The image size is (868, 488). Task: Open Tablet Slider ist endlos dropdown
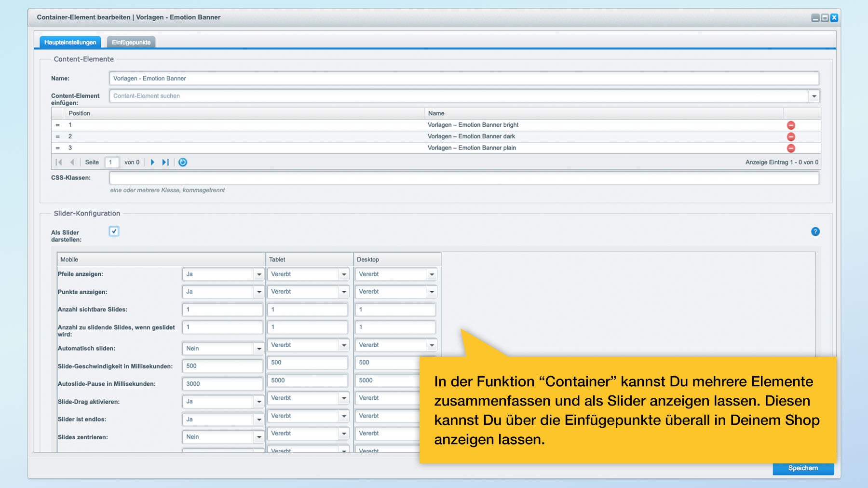344,416
